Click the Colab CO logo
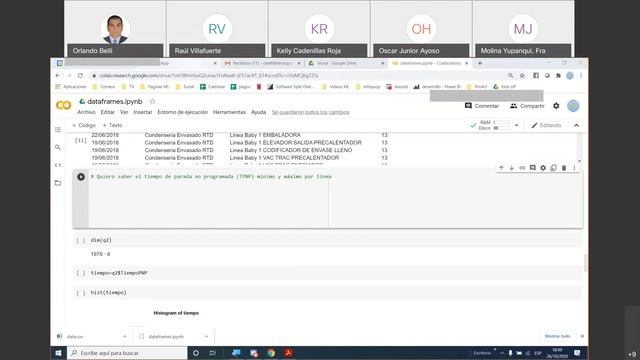640x360 pixels. 63,105
